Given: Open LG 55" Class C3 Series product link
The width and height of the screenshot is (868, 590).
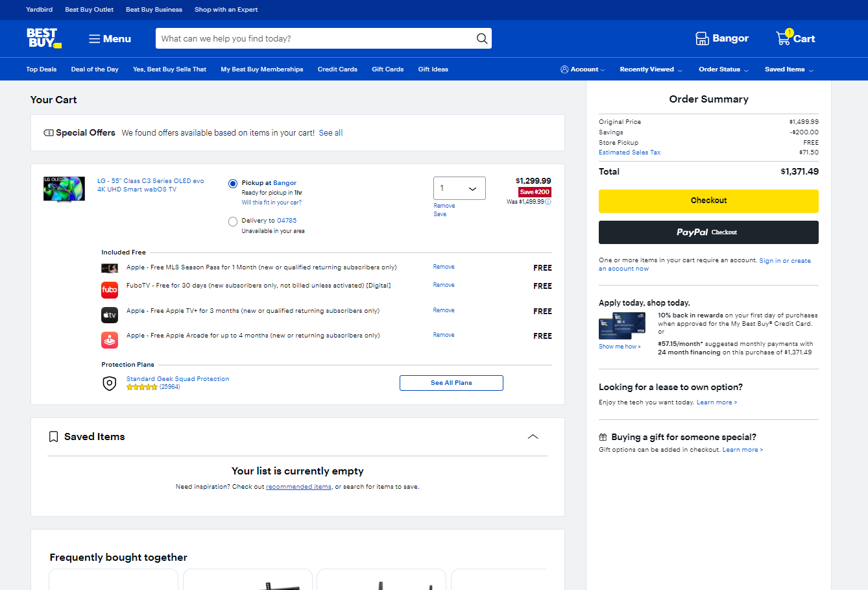Looking at the screenshot, I should point(151,185).
